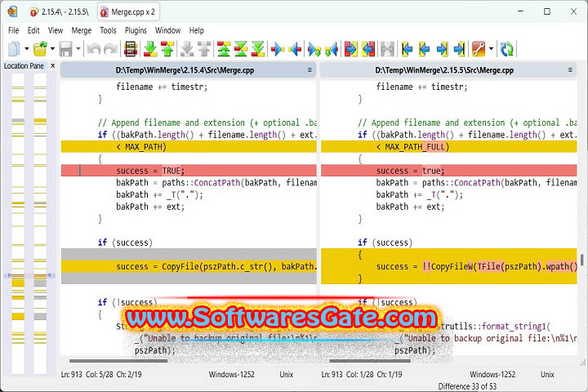Click the '< MAX_PATH)' line in left pane

(189, 147)
